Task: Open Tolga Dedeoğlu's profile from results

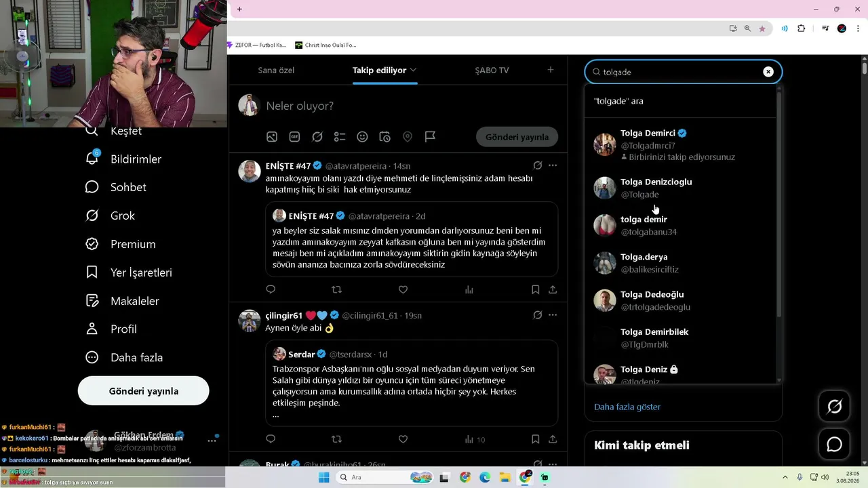Action: [x=681, y=300]
